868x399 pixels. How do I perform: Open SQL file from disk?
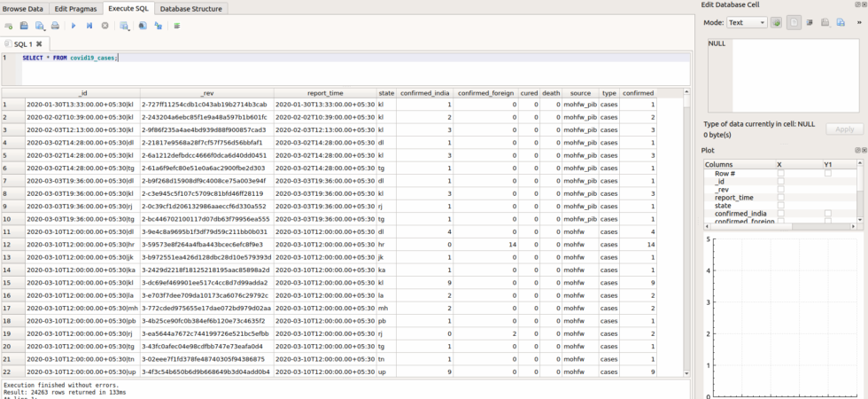pyautogui.click(x=24, y=26)
